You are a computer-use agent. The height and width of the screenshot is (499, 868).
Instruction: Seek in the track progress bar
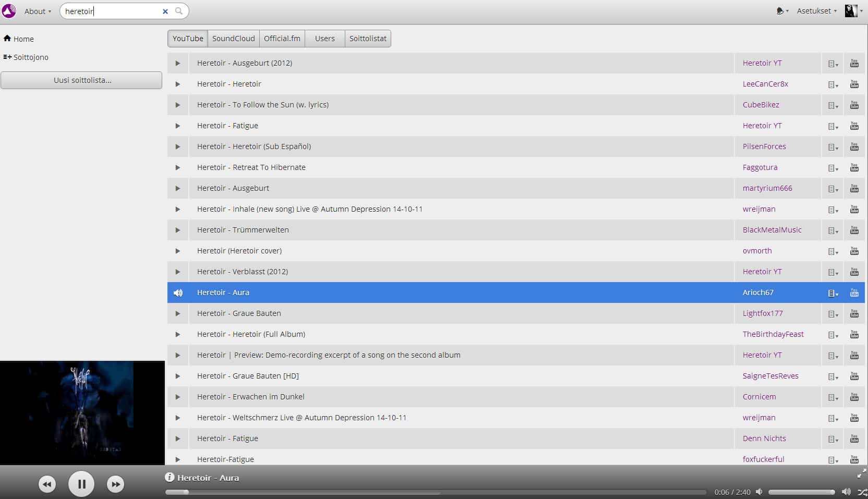(x=436, y=492)
